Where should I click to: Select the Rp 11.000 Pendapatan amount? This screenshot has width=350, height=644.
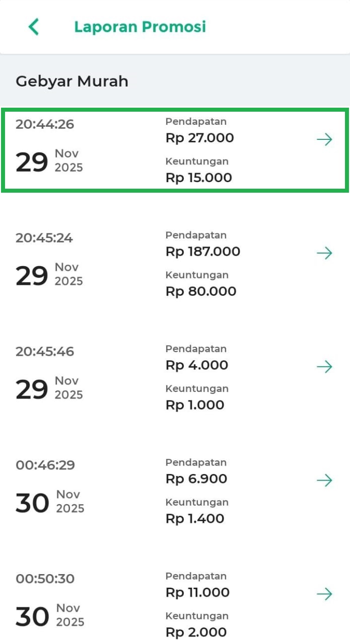(x=197, y=593)
